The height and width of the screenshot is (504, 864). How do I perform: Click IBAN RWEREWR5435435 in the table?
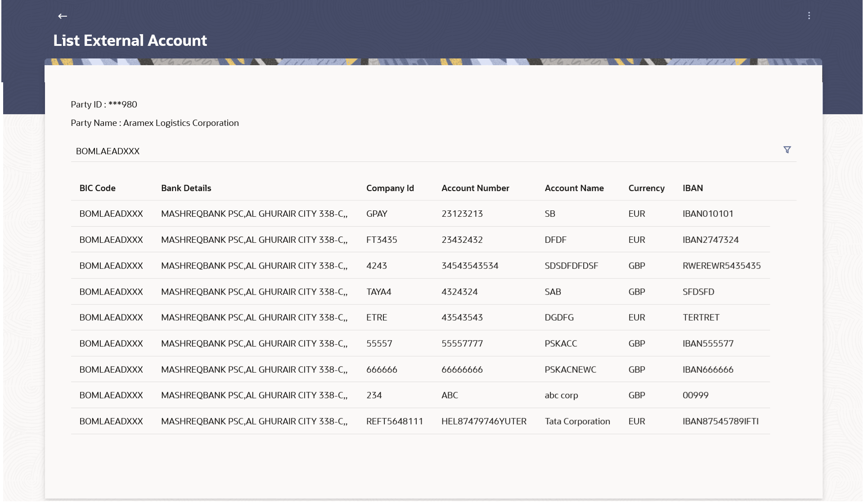[x=721, y=266]
